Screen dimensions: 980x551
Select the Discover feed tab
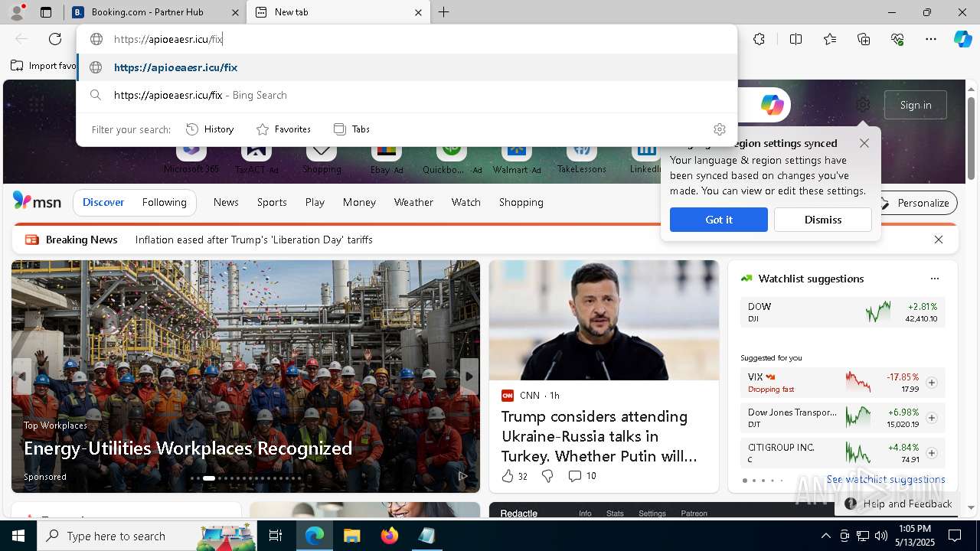pyautogui.click(x=103, y=202)
